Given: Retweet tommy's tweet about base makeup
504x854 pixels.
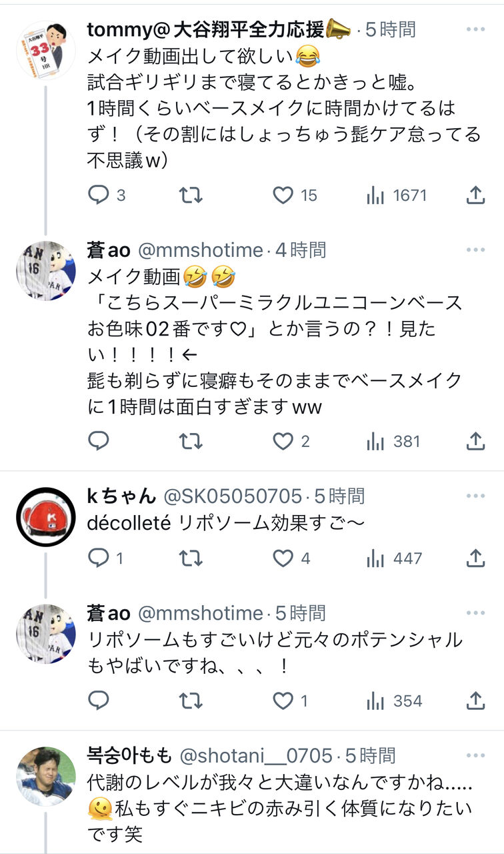Looking at the screenshot, I should (x=191, y=195).
